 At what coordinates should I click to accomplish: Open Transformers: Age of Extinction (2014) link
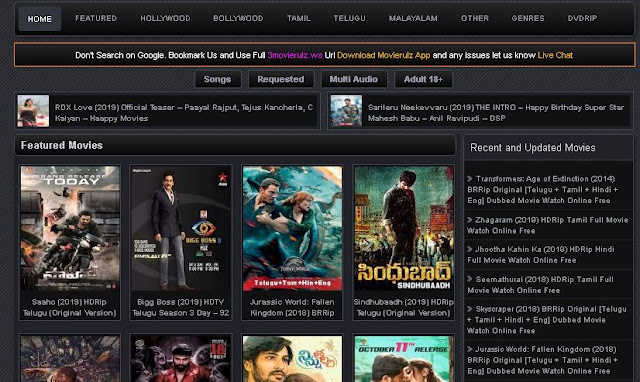pyautogui.click(x=543, y=189)
